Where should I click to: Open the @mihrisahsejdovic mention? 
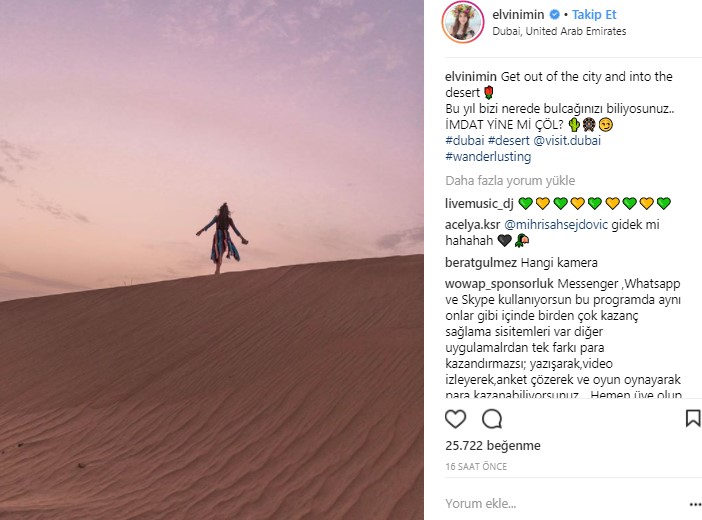click(556, 224)
